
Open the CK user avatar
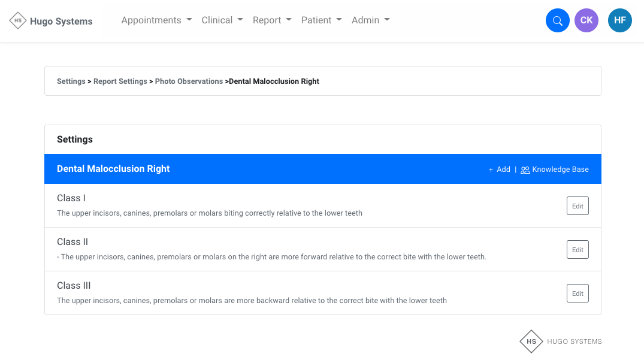coord(586,20)
